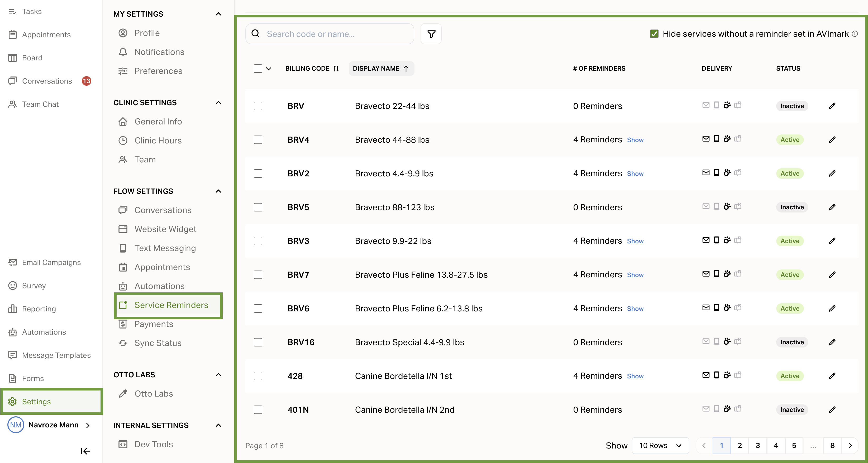868x463 pixels.
Task: Edit the BRV16 Bravecto Special row
Action: point(832,342)
